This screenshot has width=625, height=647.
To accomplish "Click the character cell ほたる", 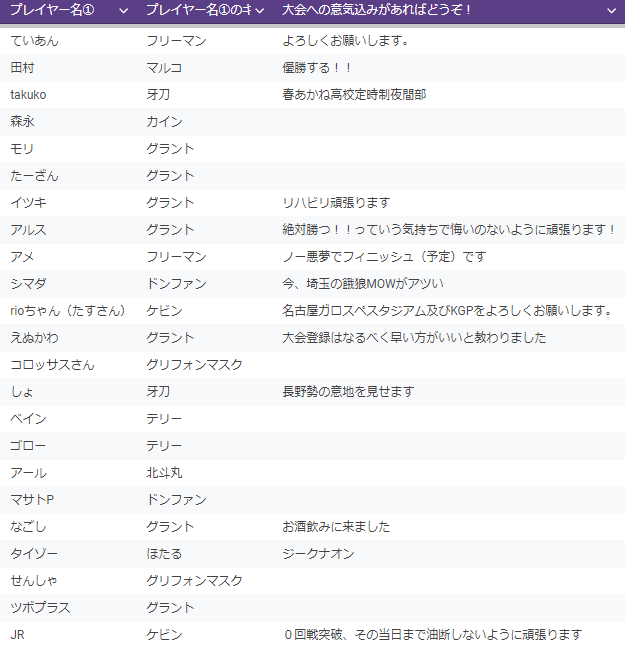I will [164, 554].
